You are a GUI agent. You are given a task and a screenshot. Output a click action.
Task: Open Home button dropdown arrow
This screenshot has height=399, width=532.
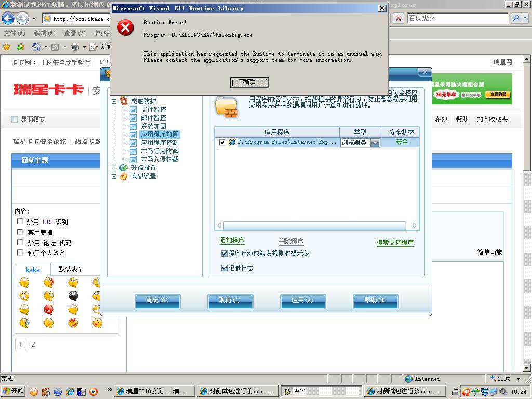click(46, 47)
